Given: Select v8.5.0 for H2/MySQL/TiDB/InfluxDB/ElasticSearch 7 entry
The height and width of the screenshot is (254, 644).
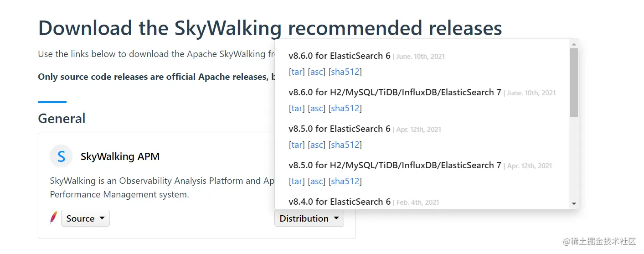Looking at the screenshot, I should point(395,165).
